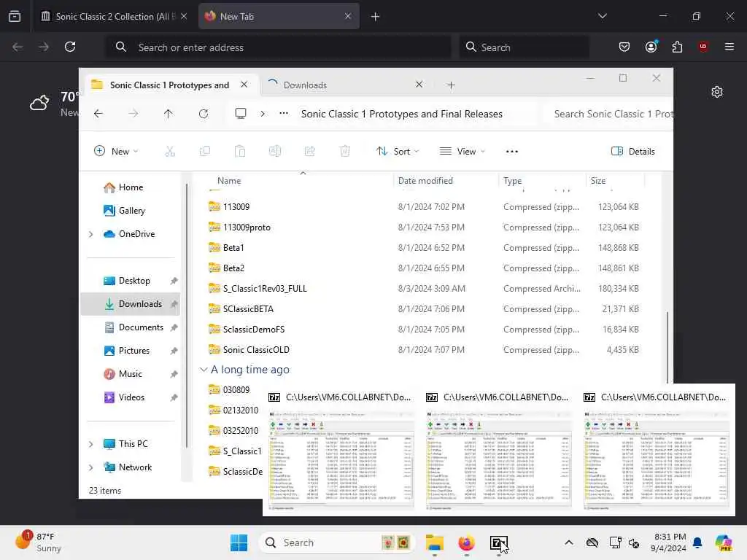Collapse the 'A long time ago' group

tap(204, 370)
